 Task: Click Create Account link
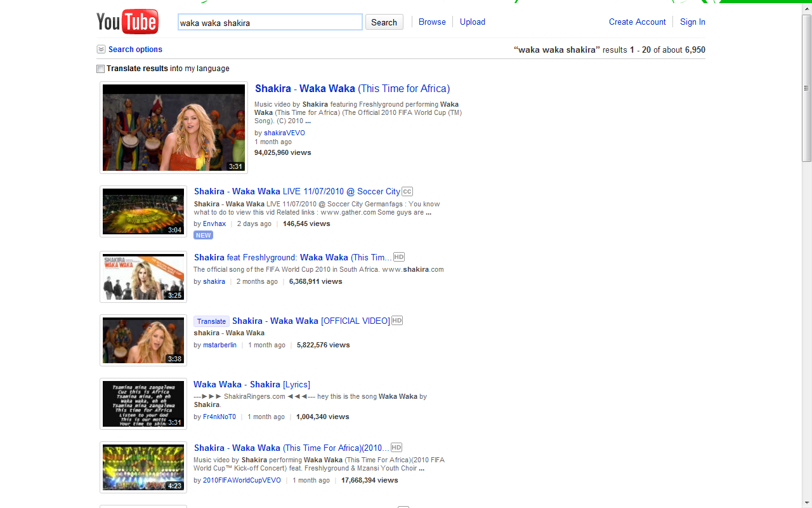click(638, 22)
